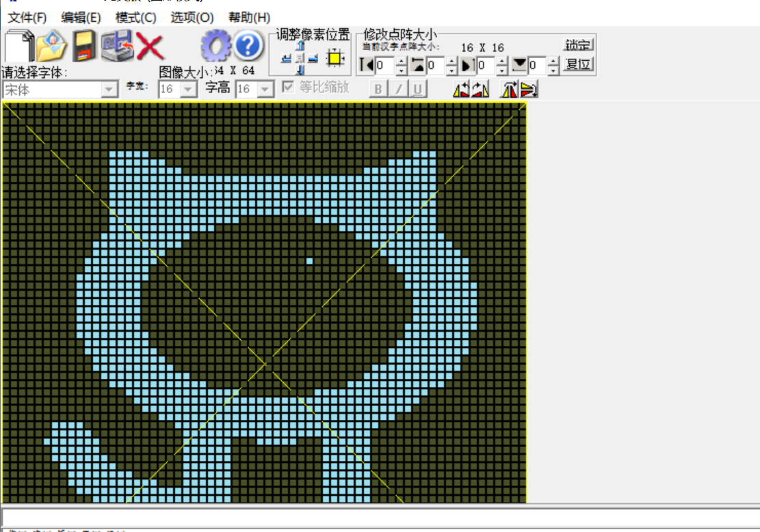Click the text output box below the canvas
760x532 pixels.
[380, 517]
